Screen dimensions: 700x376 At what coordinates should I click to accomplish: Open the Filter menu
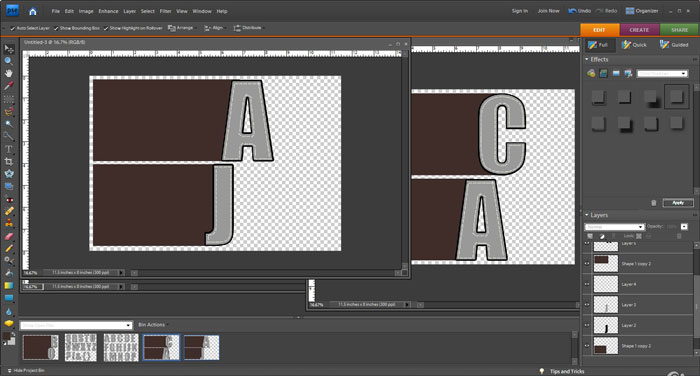[x=166, y=11]
